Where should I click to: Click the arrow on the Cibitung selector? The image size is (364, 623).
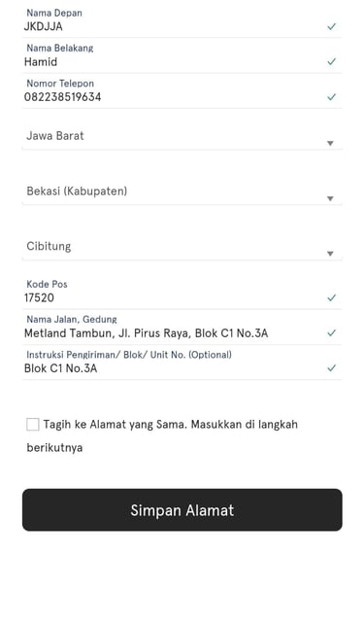point(330,254)
